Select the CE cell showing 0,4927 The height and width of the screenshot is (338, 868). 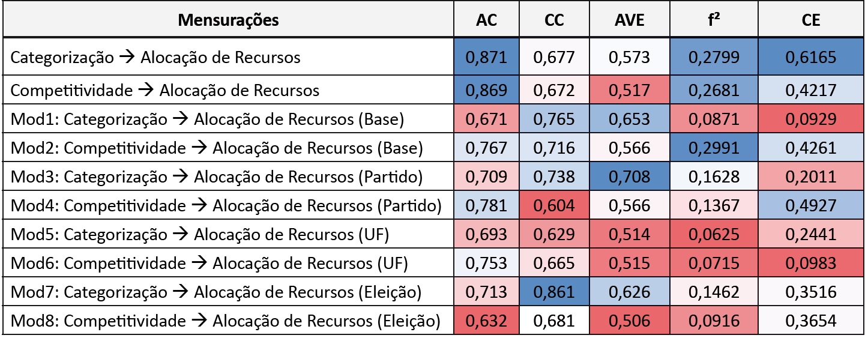tap(811, 206)
